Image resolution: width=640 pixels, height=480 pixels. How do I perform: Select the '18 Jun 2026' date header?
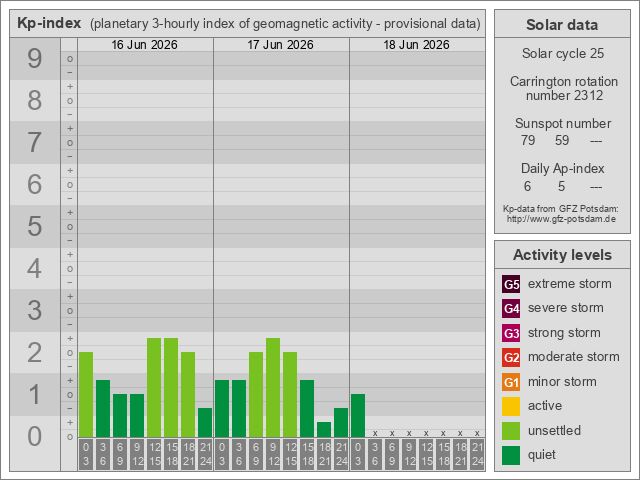(416, 44)
